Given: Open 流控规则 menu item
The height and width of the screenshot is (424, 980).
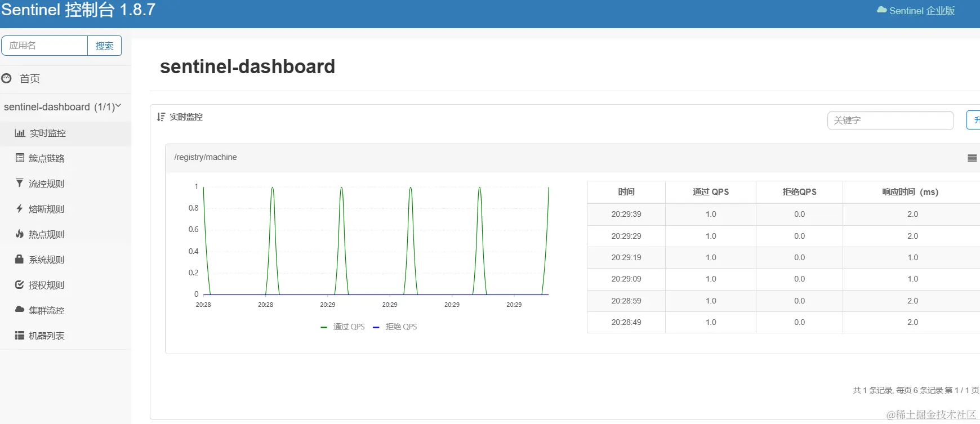Looking at the screenshot, I should coord(65,184).
